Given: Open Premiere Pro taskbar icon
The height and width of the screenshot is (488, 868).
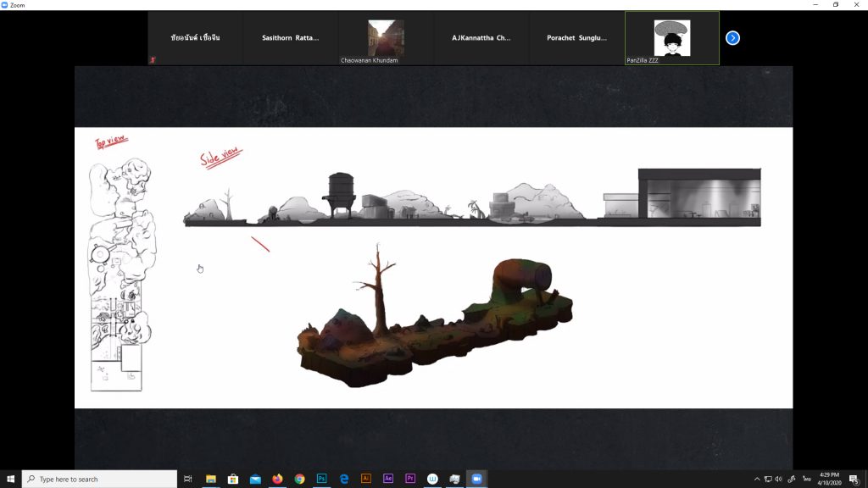Looking at the screenshot, I should pos(410,479).
